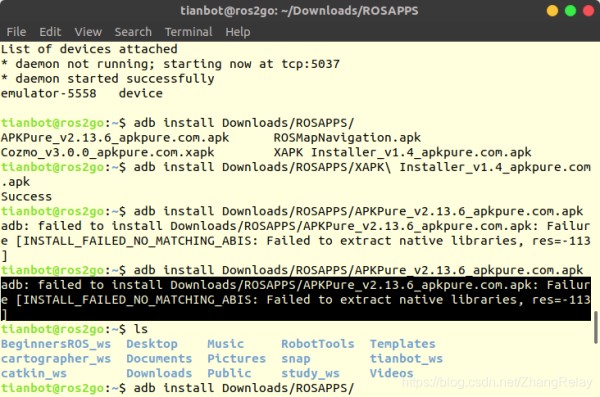Click 'daemon started successfully' line

point(108,79)
